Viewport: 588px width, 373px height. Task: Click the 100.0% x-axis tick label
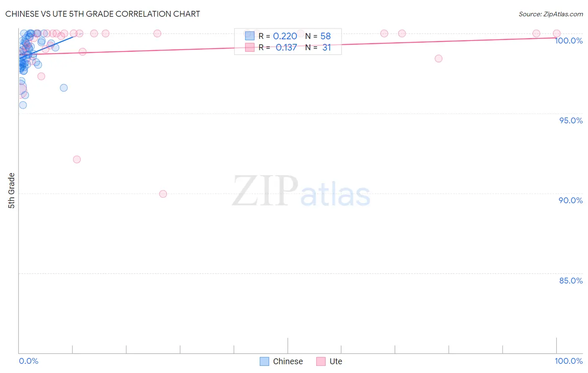(x=568, y=361)
